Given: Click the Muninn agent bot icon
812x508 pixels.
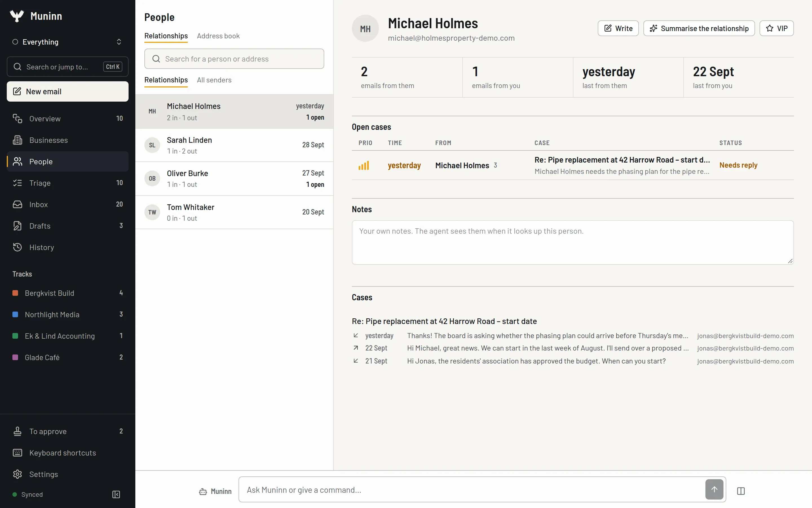Looking at the screenshot, I should pyautogui.click(x=203, y=492).
